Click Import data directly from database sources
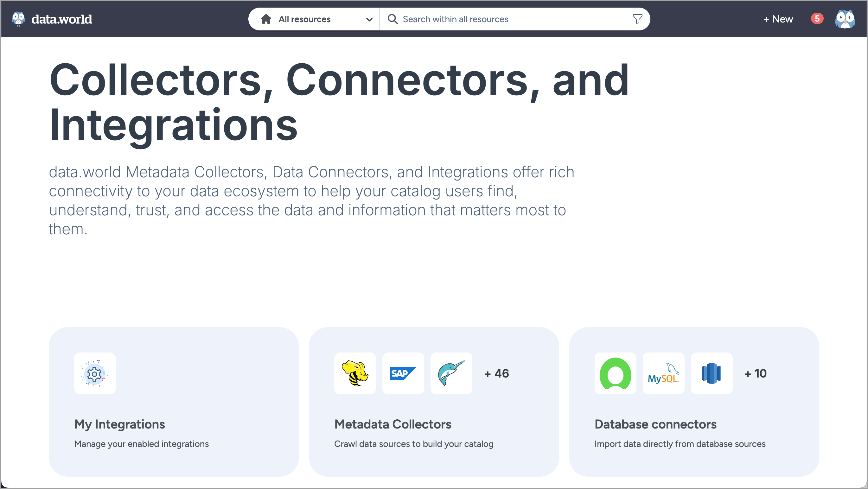868x489 pixels. pyautogui.click(x=680, y=444)
